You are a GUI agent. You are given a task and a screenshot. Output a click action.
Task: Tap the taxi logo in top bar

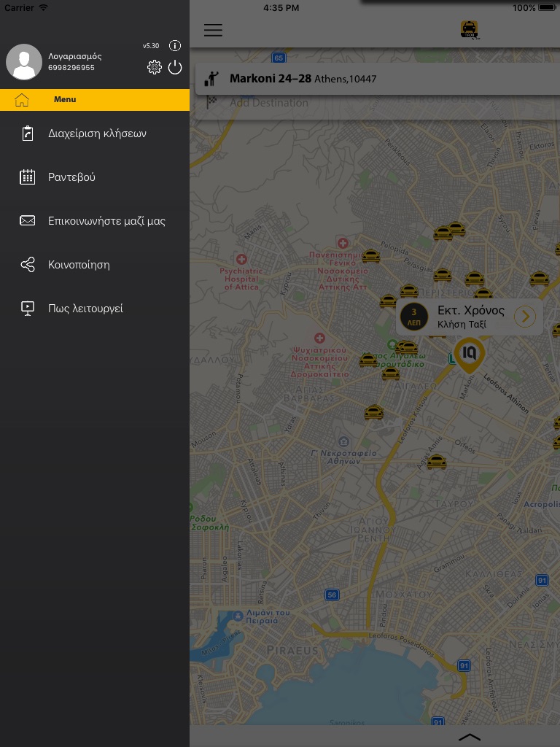[470, 30]
